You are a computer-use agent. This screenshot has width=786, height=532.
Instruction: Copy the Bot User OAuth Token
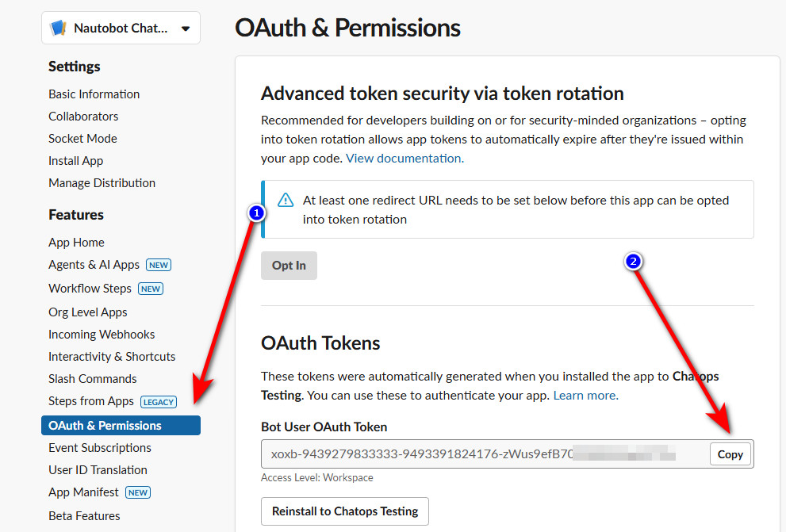[730, 454]
